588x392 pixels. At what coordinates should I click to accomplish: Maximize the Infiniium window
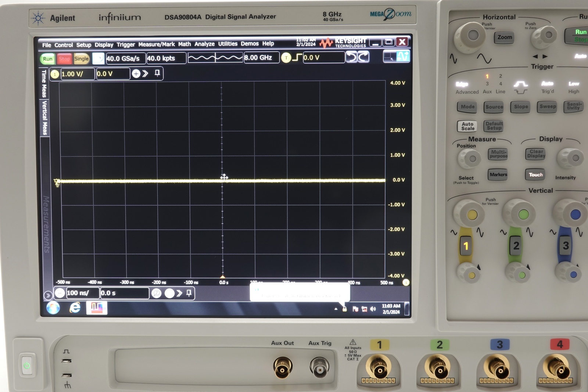[x=389, y=42]
